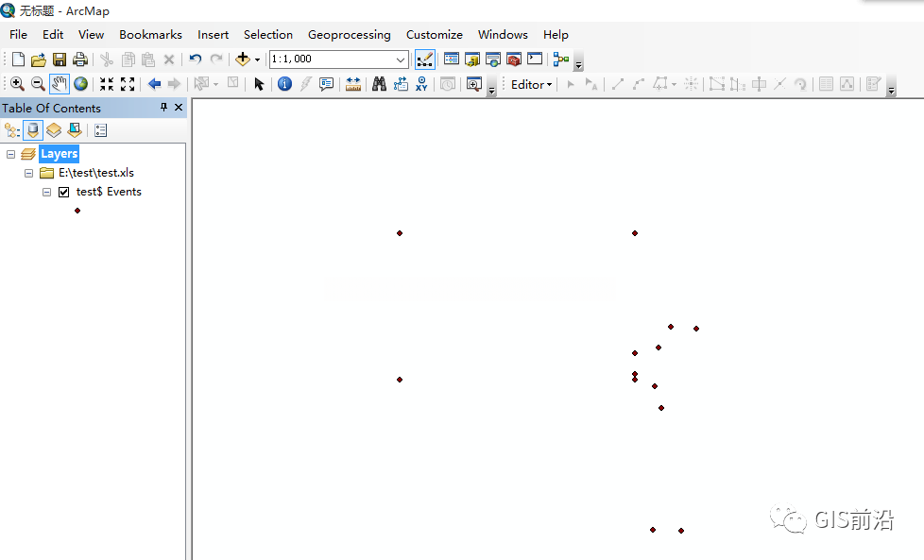Switch to List By Source view
This screenshot has height=560, width=924.
[x=33, y=130]
